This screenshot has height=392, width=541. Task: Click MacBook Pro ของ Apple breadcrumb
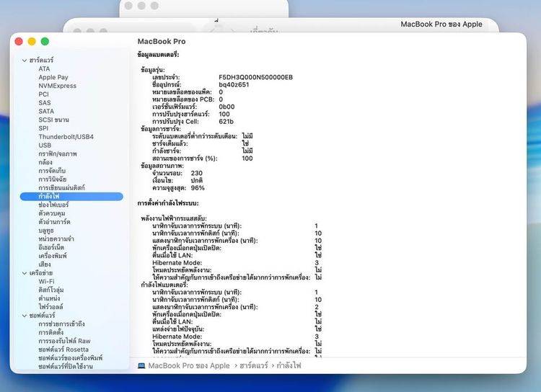pos(189,365)
